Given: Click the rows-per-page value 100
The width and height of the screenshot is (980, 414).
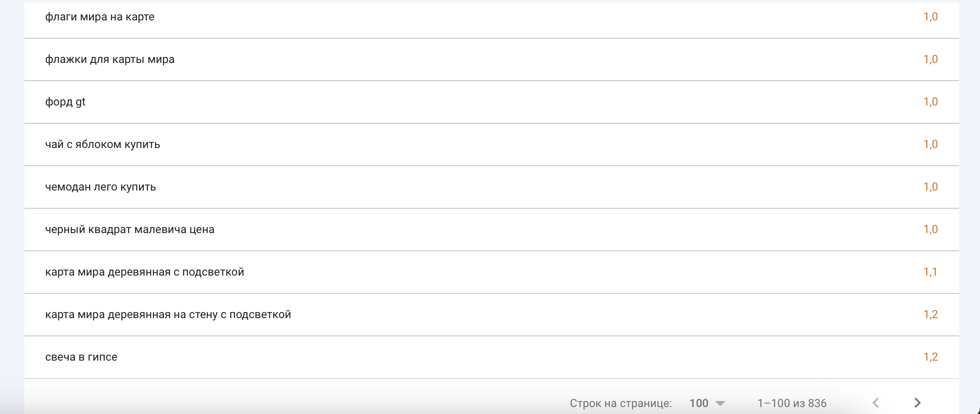Looking at the screenshot, I should [x=699, y=403].
